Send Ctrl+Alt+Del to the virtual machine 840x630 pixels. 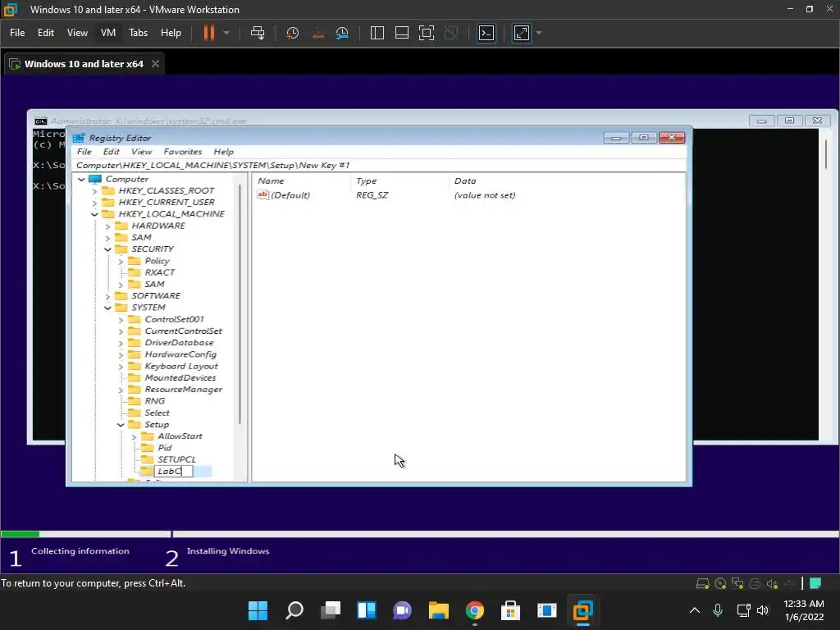click(258, 33)
